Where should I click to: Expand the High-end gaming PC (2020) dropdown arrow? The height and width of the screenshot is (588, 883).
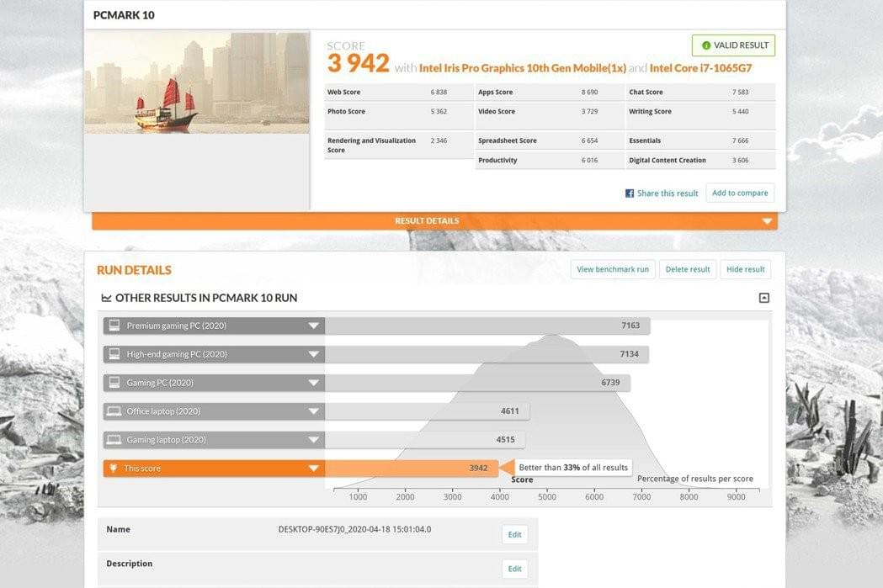click(x=314, y=354)
